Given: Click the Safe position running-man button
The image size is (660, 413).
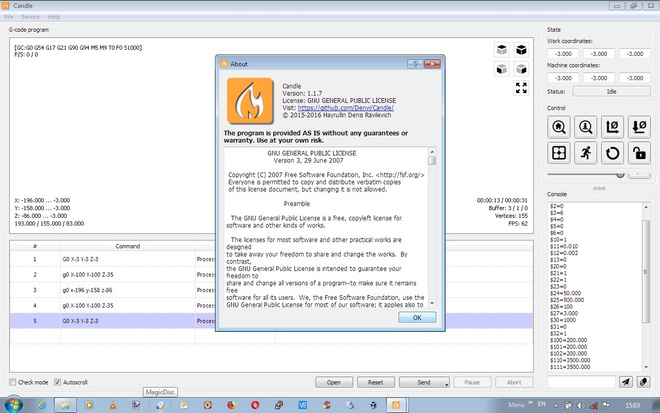Looking at the screenshot, I should 585,153.
